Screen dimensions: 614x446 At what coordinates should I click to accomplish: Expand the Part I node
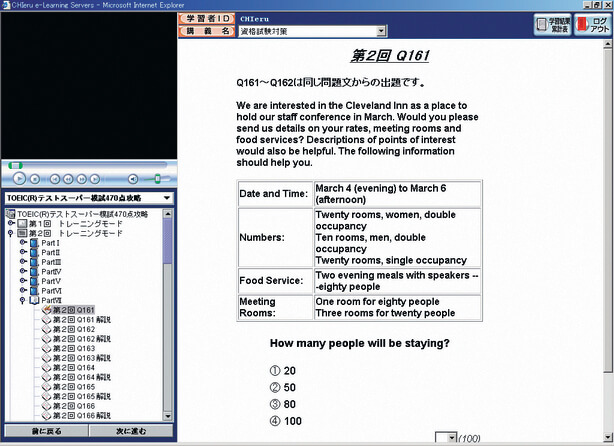23,242
